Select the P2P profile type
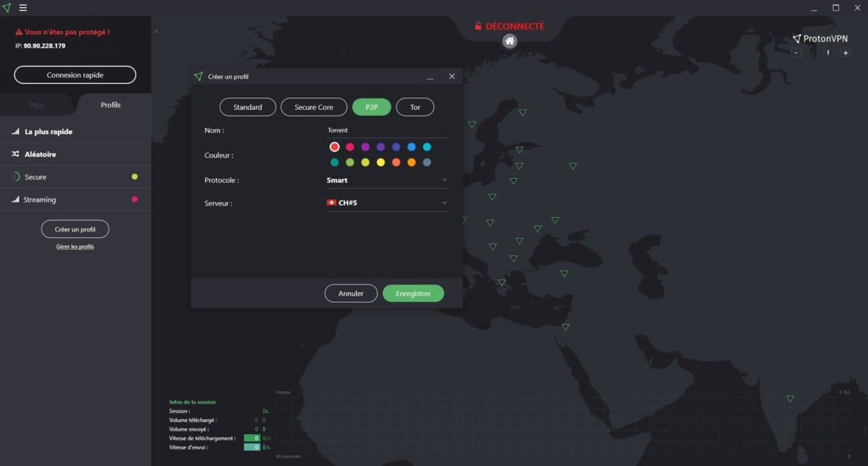This screenshot has height=466, width=868. (371, 107)
